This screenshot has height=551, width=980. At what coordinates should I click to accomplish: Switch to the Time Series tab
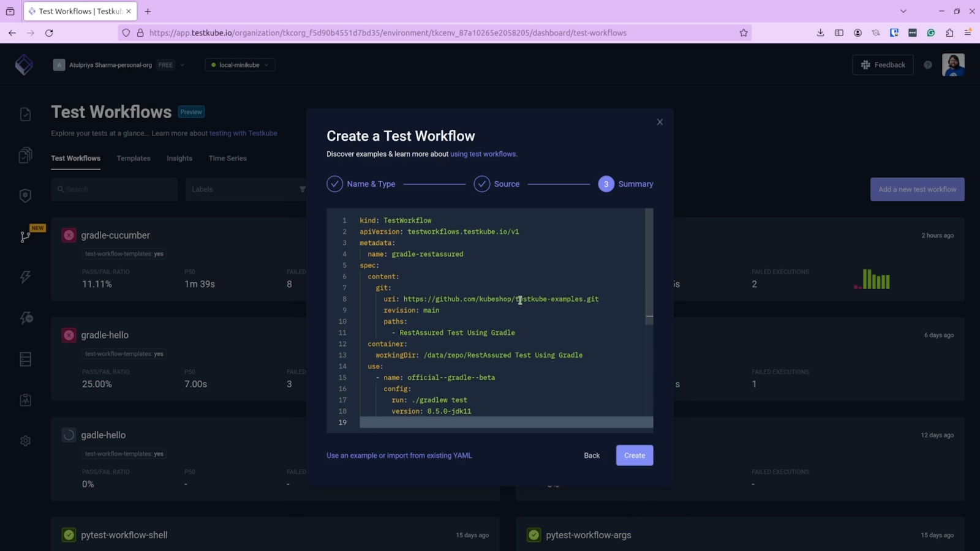[227, 158]
